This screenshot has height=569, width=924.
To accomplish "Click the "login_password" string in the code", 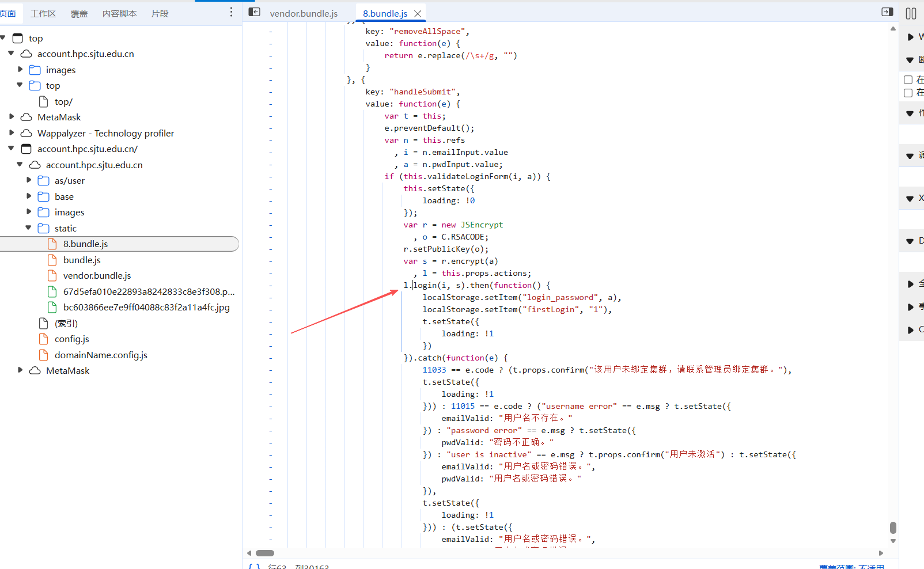I will (x=560, y=297).
